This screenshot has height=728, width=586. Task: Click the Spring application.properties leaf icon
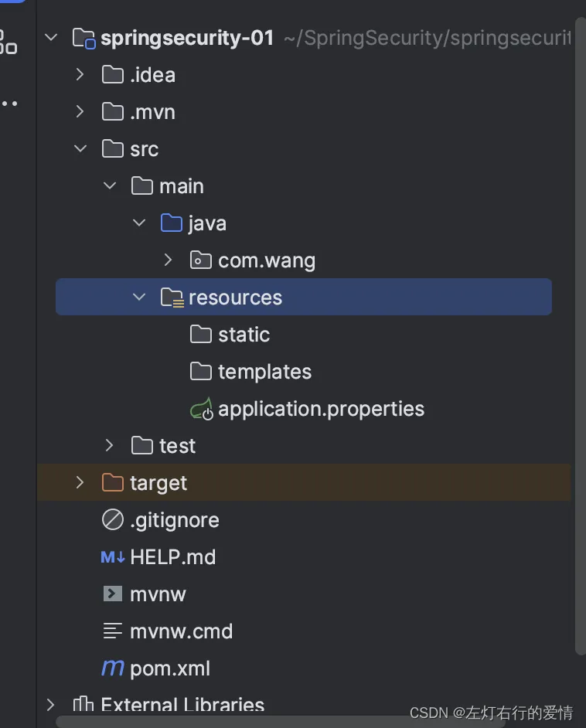click(x=202, y=409)
